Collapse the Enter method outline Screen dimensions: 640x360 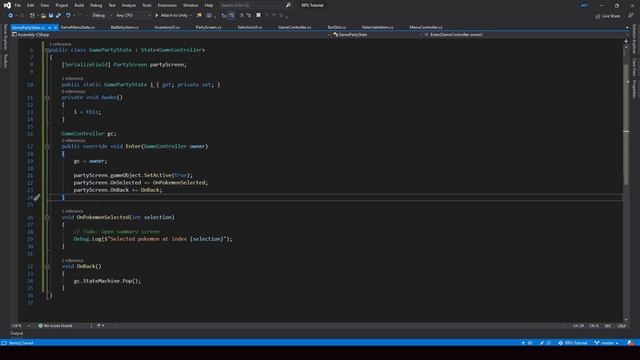pos(47,147)
